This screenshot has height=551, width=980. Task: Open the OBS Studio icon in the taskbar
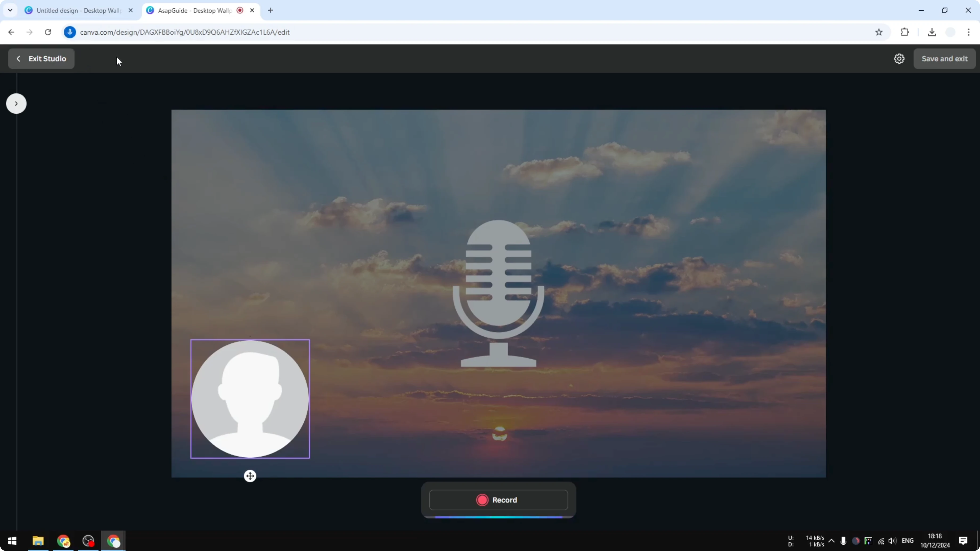click(x=88, y=541)
